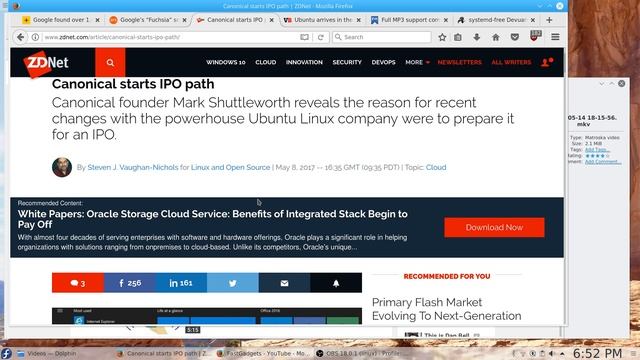
Task: Click the bell notification share button
Action: [336, 283]
